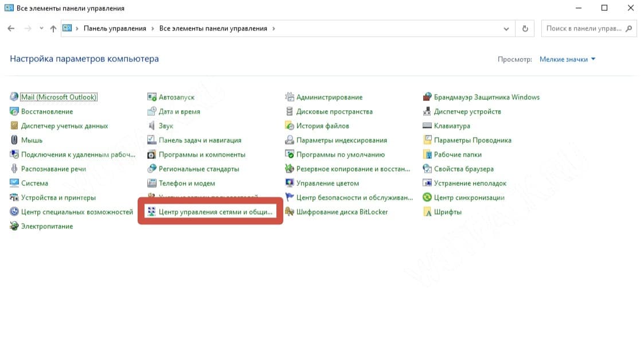Select Все элементы панели управления breadcrumb
644x362 pixels.
click(213, 29)
